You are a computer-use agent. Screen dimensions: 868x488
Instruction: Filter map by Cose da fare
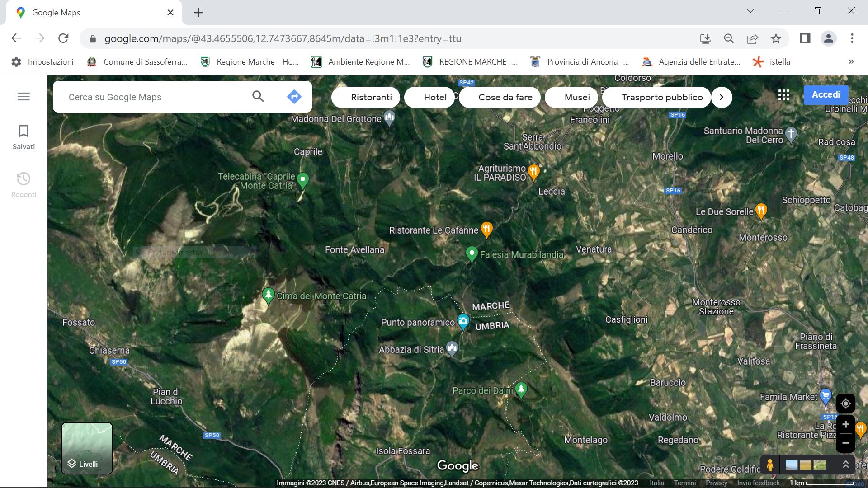click(x=500, y=97)
